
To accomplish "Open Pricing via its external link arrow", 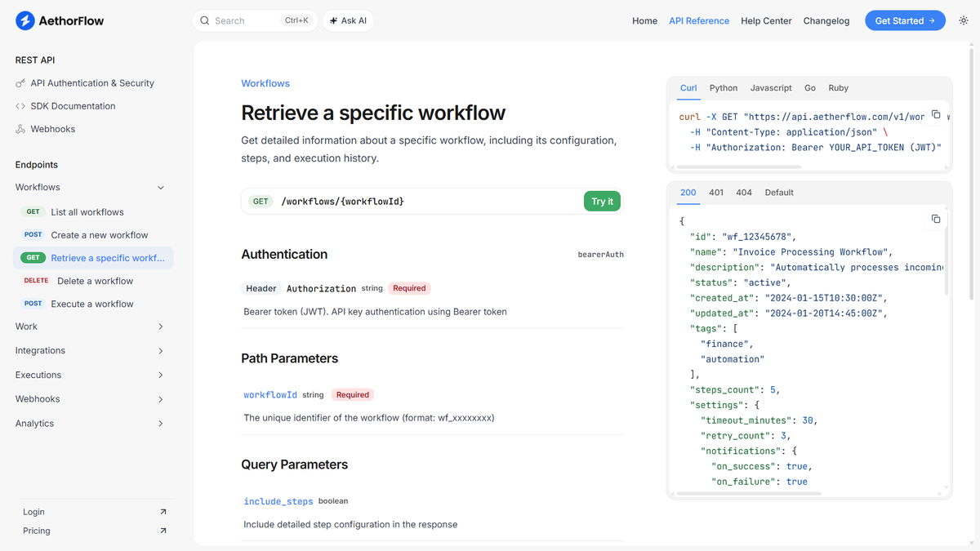I will [163, 531].
